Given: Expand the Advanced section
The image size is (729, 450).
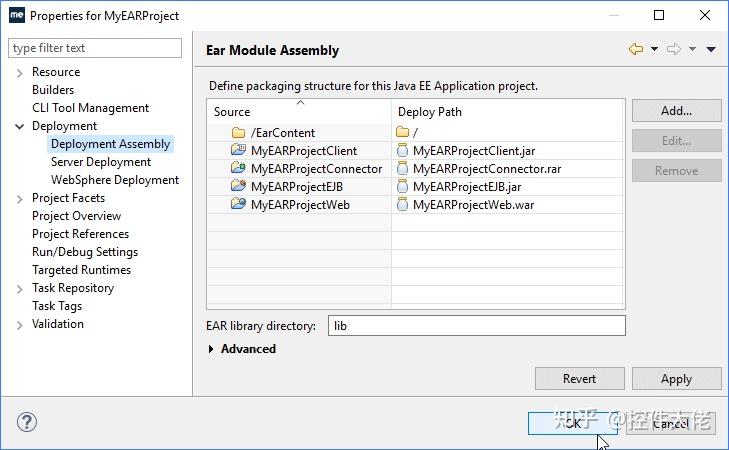Looking at the screenshot, I should 211,349.
